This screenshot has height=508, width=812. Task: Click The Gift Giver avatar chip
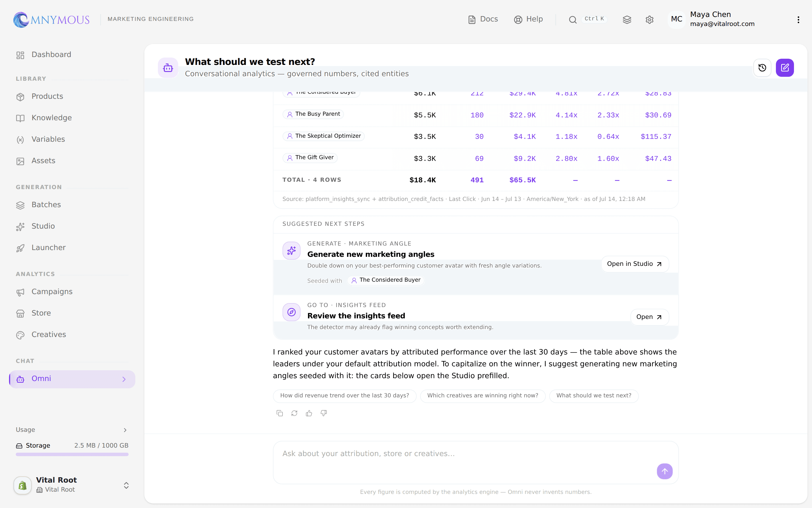point(310,157)
